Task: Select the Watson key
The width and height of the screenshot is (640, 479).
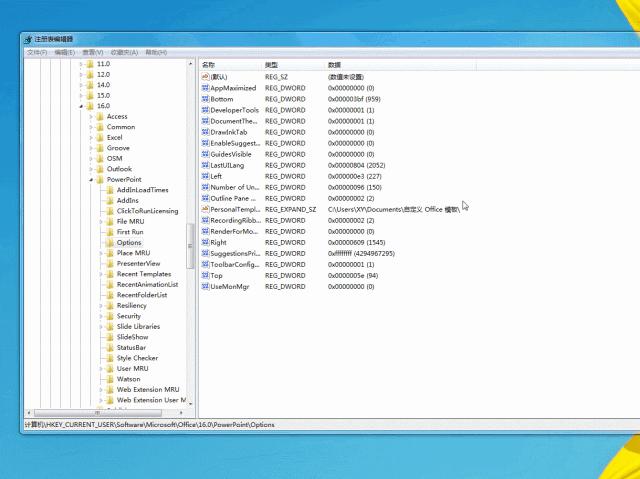Action: 128,379
